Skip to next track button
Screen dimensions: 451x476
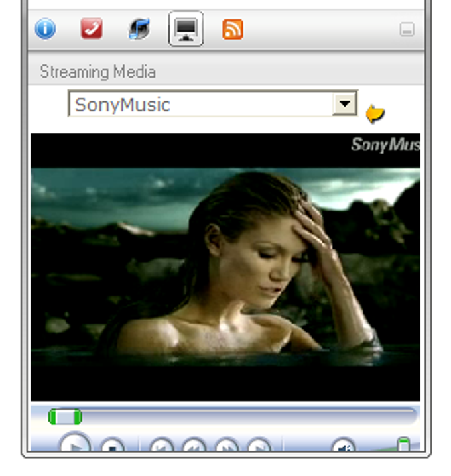click(x=259, y=446)
